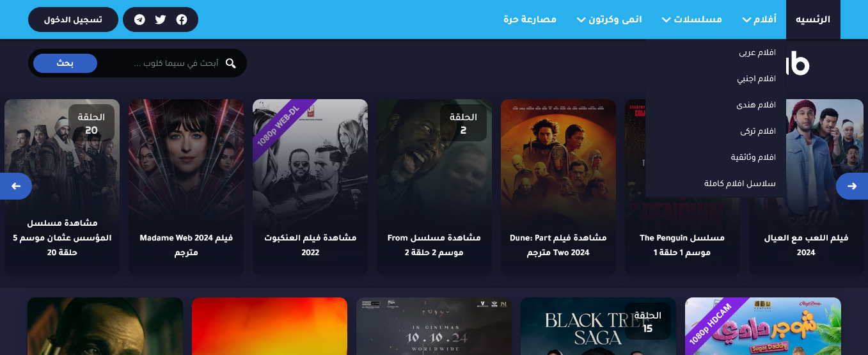Open the Telegram social icon

(139, 20)
